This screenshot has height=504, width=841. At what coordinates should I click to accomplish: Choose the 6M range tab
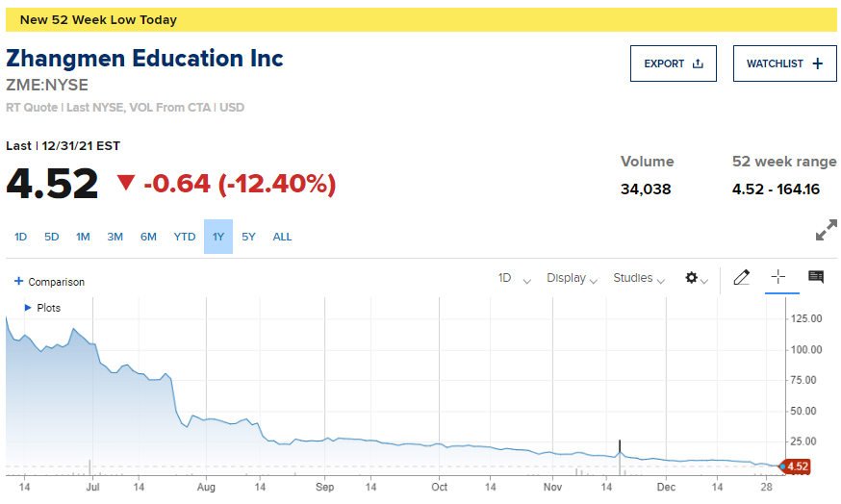click(x=148, y=237)
